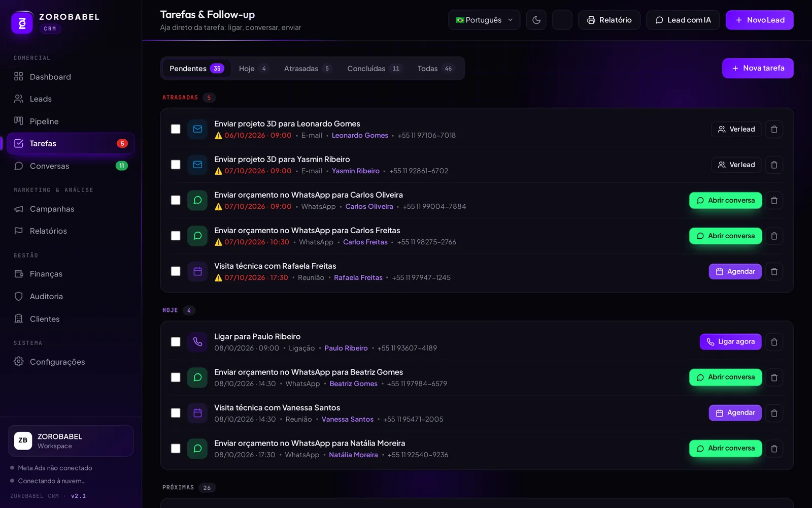Click the Nova tarefa button
812x508 pixels.
(x=758, y=68)
